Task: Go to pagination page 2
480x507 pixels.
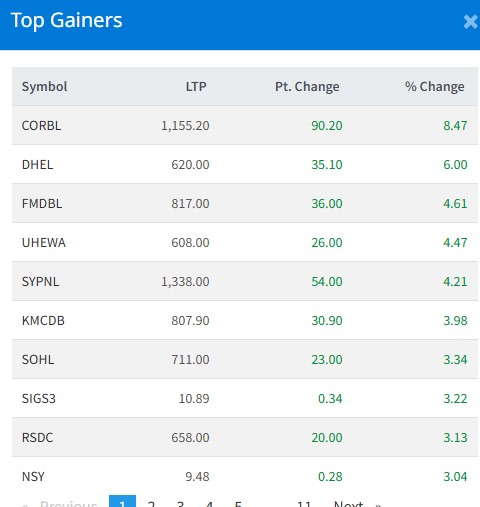Action: [151, 502]
